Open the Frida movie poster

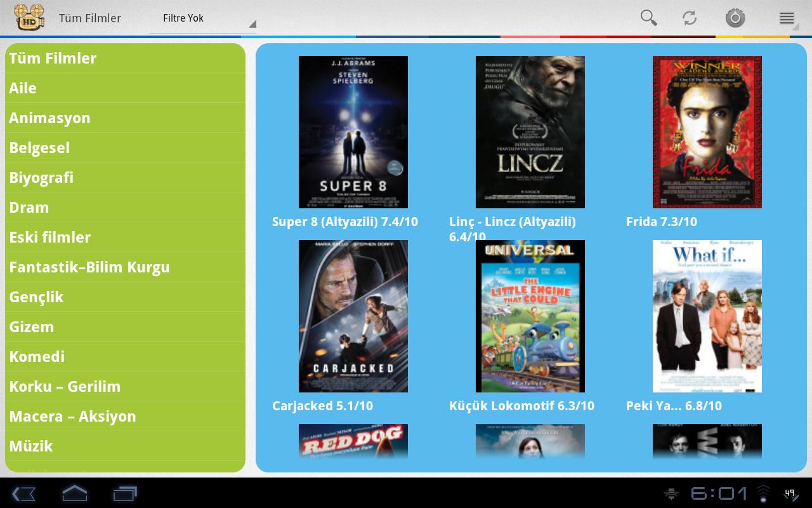point(707,132)
